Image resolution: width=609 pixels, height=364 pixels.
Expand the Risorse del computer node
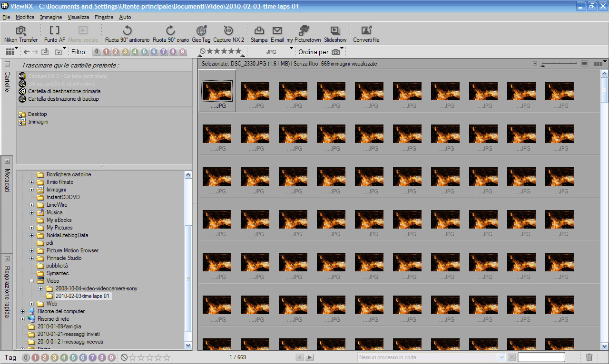23,311
